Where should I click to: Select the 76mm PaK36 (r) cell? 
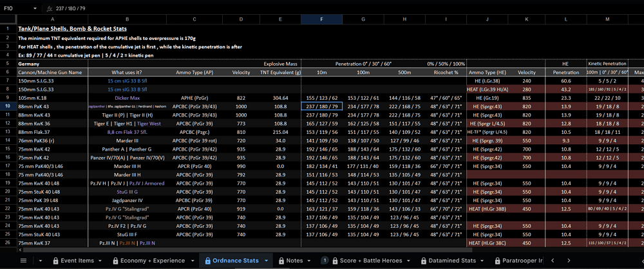(x=52, y=140)
